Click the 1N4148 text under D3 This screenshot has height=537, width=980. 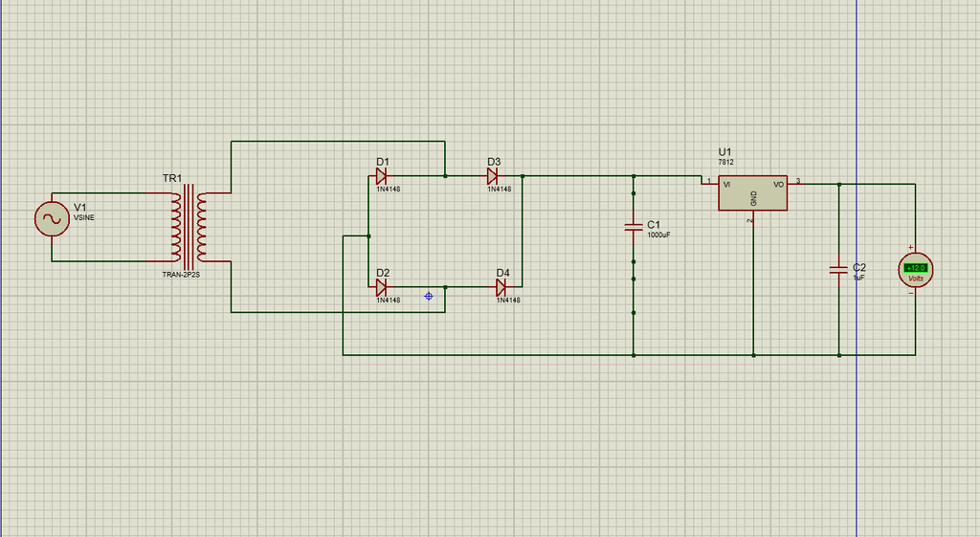[500, 189]
